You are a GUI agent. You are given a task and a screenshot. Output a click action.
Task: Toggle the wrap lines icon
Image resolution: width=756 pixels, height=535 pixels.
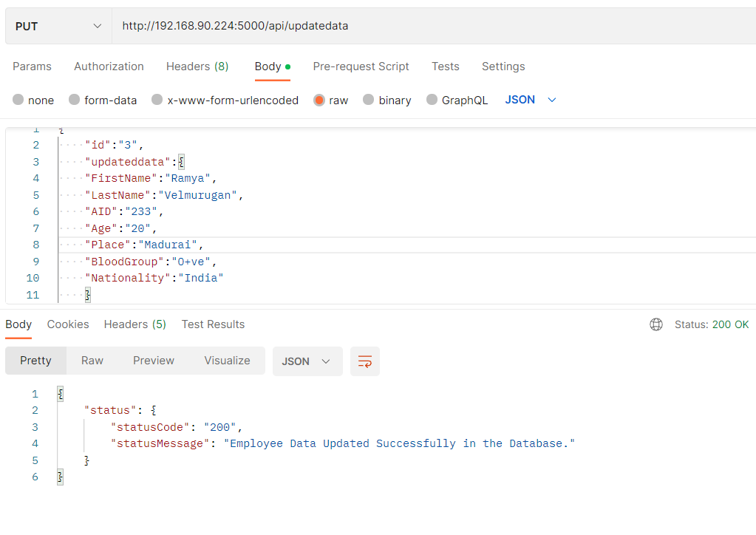click(x=365, y=361)
